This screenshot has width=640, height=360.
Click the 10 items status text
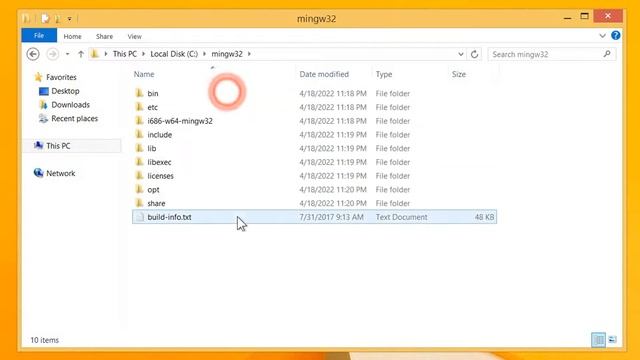tap(44, 340)
